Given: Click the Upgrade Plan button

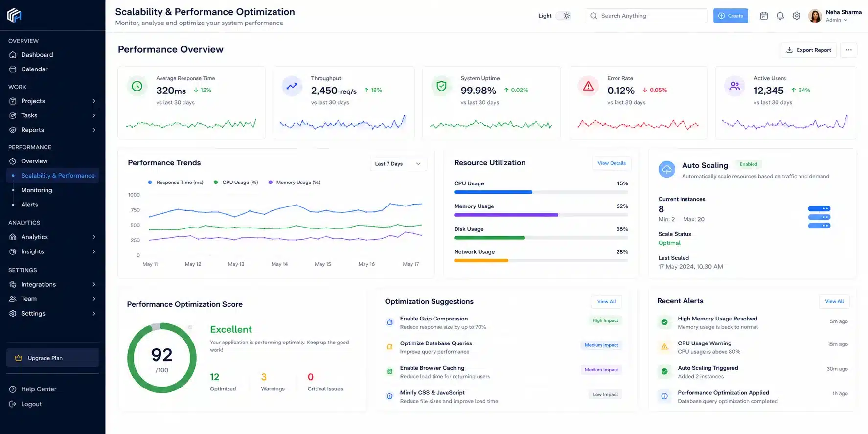Looking at the screenshot, I should tap(52, 358).
